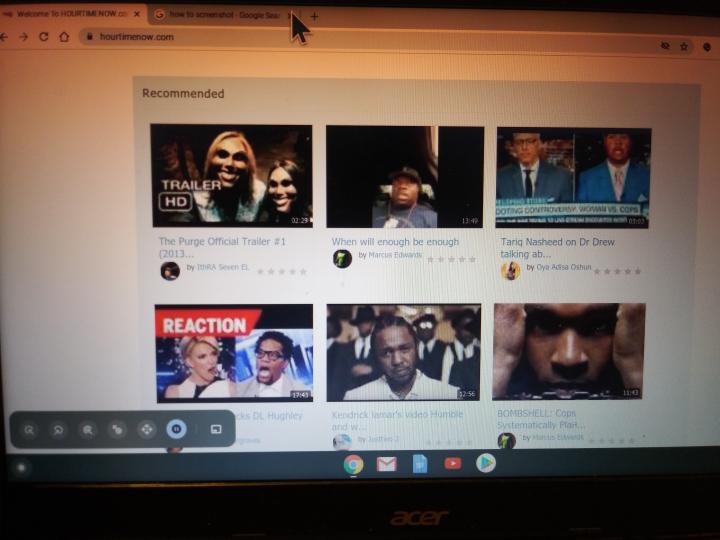
Task: Open the avatar under the BOMBSHELL video
Action: tap(506, 440)
